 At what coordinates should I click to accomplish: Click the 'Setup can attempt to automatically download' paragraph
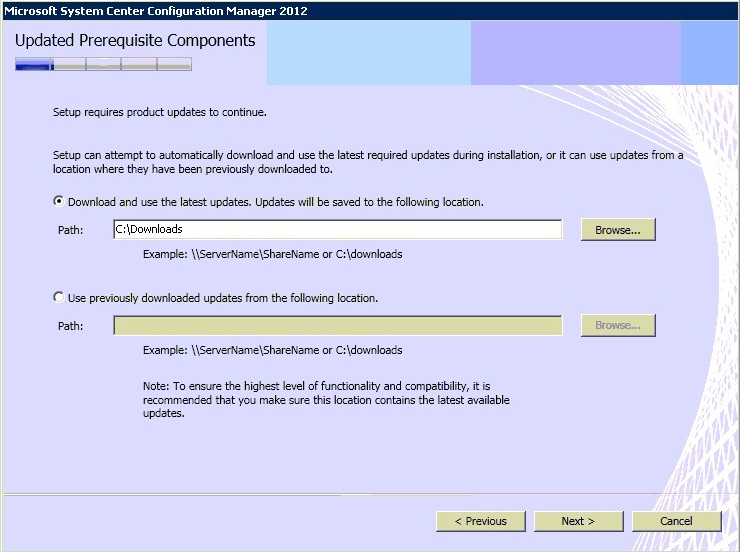[x=368, y=162]
